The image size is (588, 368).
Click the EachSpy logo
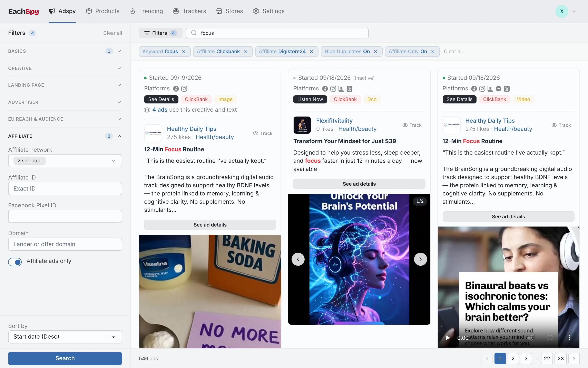23,11
